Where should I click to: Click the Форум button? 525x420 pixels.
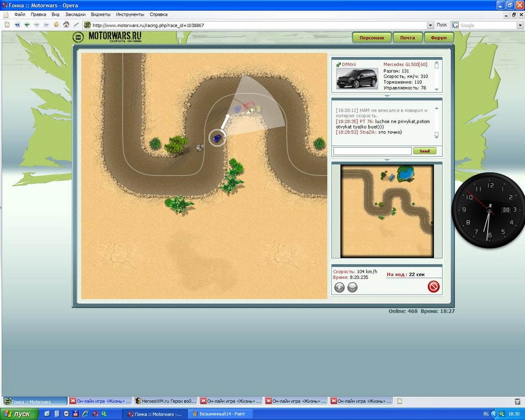[439, 38]
